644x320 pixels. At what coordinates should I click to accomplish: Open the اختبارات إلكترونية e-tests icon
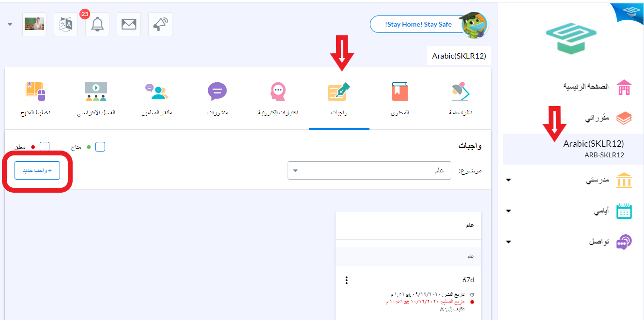(x=278, y=91)
